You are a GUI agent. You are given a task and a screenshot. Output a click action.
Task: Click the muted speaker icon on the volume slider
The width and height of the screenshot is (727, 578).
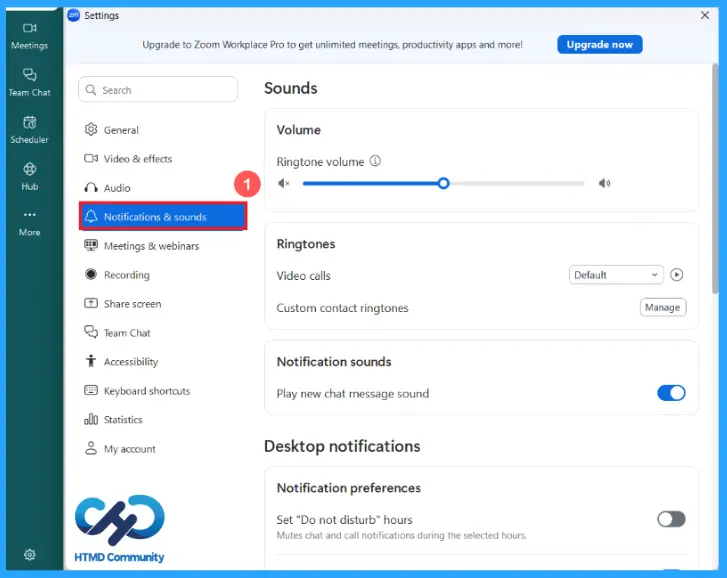click(x=283, y=183)
